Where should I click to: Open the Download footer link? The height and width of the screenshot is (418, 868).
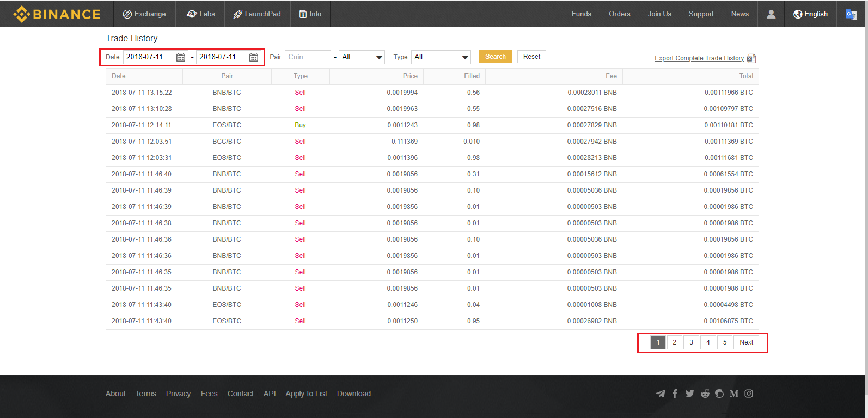coord(354,394)
